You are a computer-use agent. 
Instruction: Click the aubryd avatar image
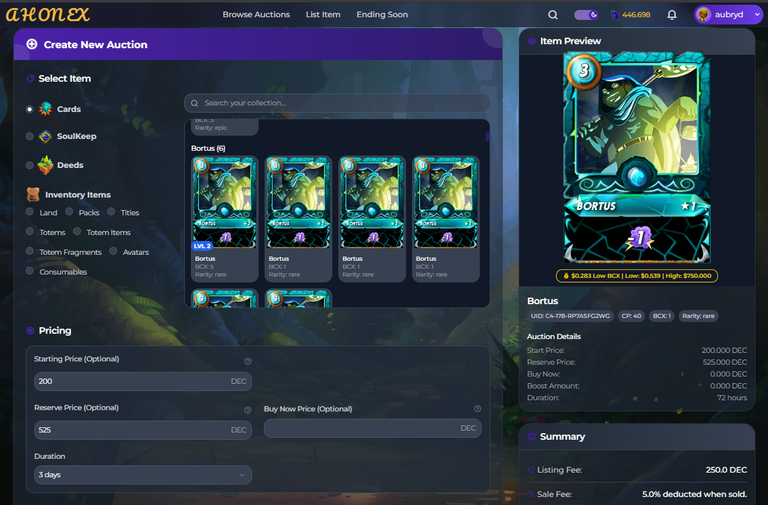point(704,15)
